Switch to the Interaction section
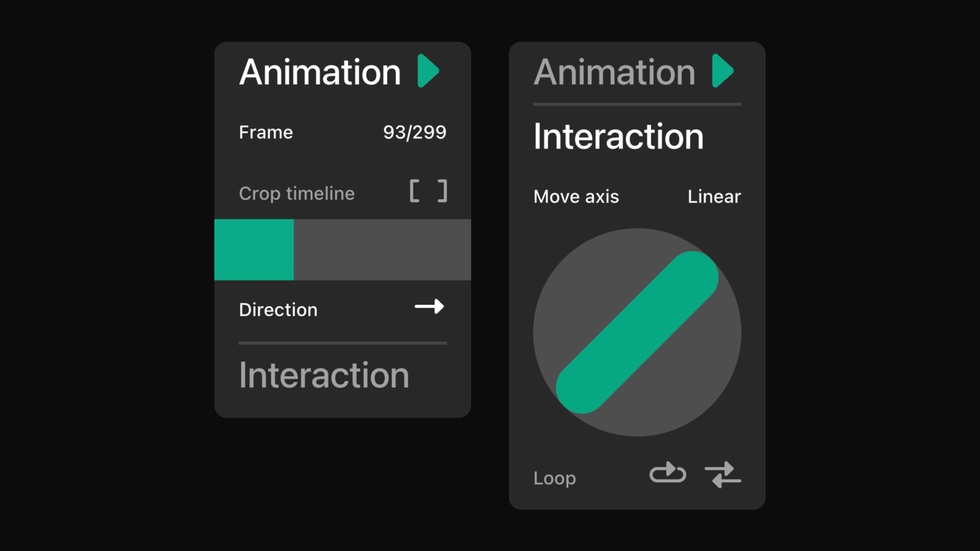 point(324,375)
